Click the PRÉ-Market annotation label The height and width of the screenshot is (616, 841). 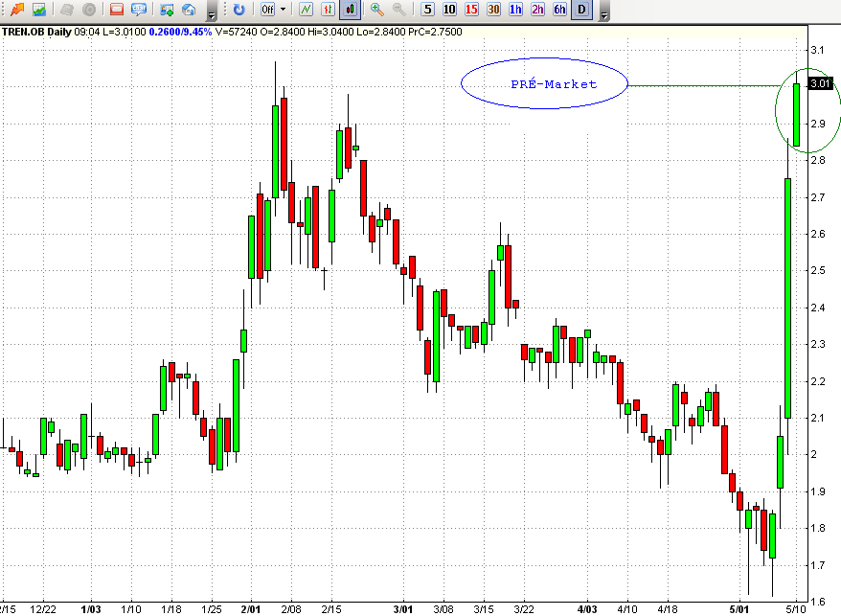(554, 84)
